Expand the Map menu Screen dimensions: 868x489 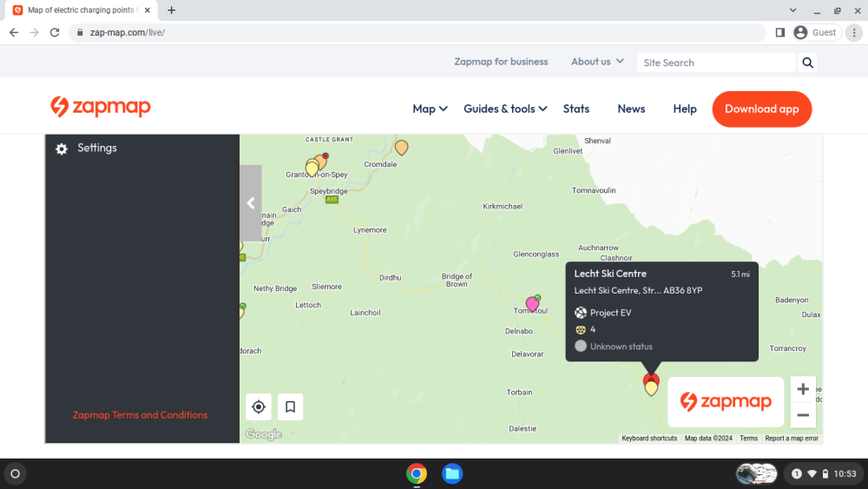pyautogui.click(x=430, y=109)
